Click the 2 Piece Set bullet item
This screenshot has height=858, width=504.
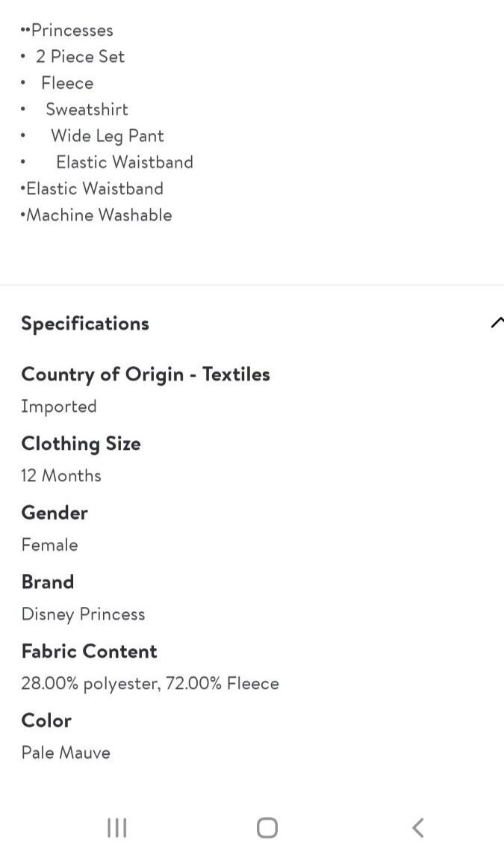pyautogui.click(x=81, y=56)
